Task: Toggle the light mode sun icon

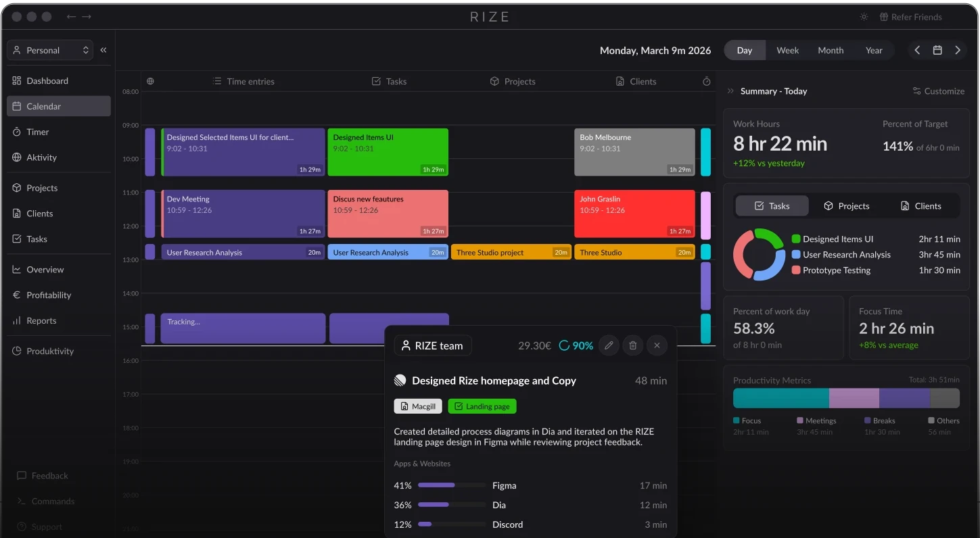Action: pyautogui.click(x=864, y=17)
